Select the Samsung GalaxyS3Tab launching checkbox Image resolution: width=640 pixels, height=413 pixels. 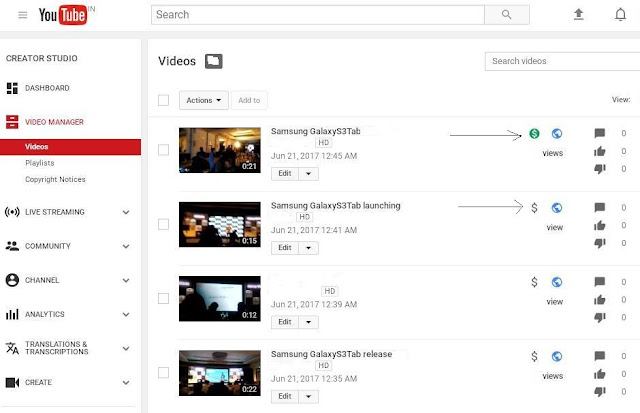tap(163, 224)
